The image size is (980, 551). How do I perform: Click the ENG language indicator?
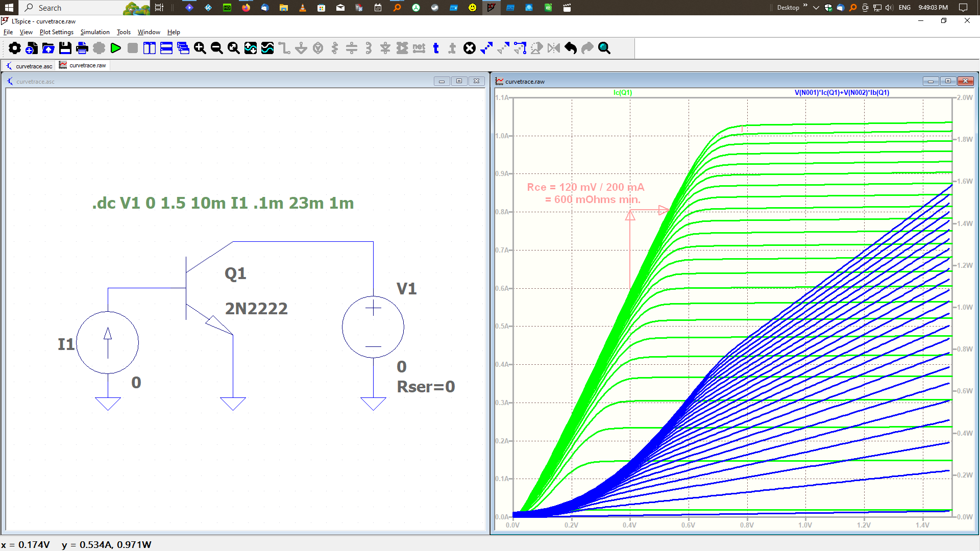(x=904, y=8)
